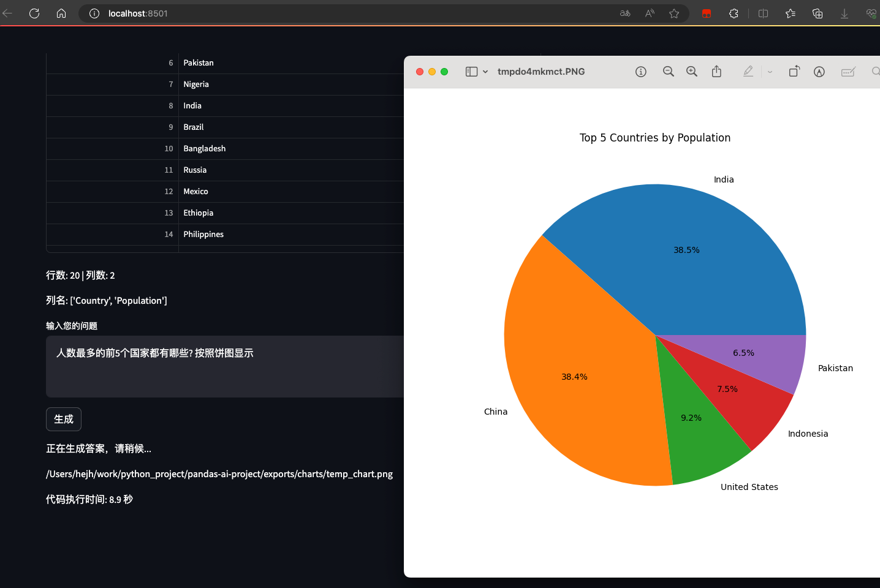880x588 pixels.
Task: Select the rotate icon in Preview
Action: click(x=794, y=72)
